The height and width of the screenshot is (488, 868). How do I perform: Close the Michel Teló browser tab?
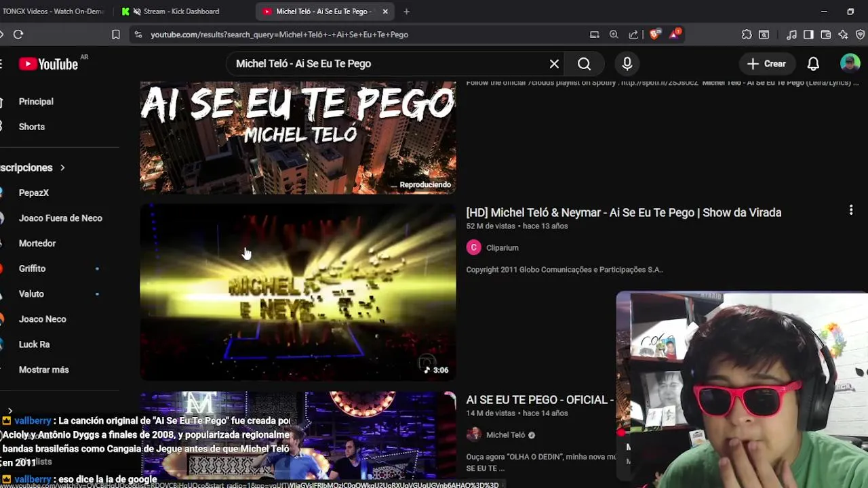pos(385,12)
